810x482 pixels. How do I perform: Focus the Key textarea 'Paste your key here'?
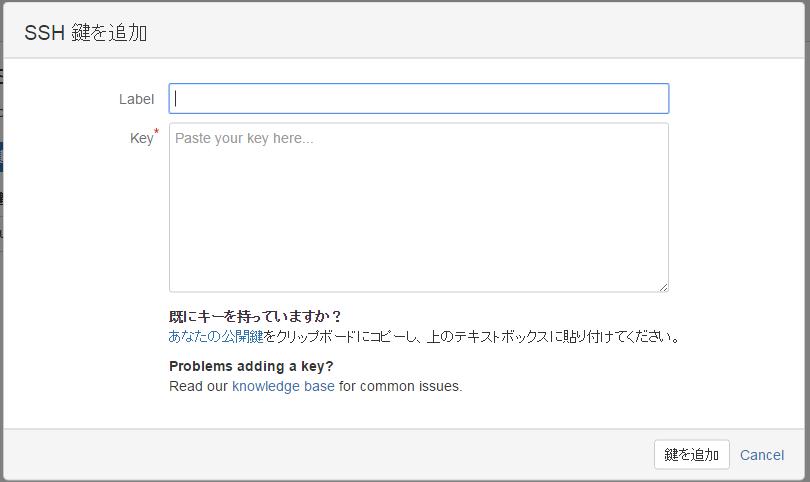pyautogui.click(x=419, y=207)
